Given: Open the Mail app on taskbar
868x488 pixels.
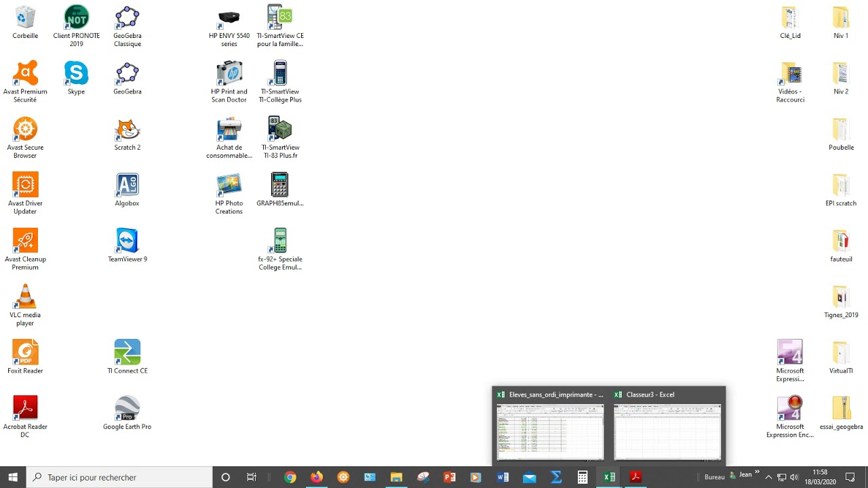Looking at the screenshot, I should (529, 477).
